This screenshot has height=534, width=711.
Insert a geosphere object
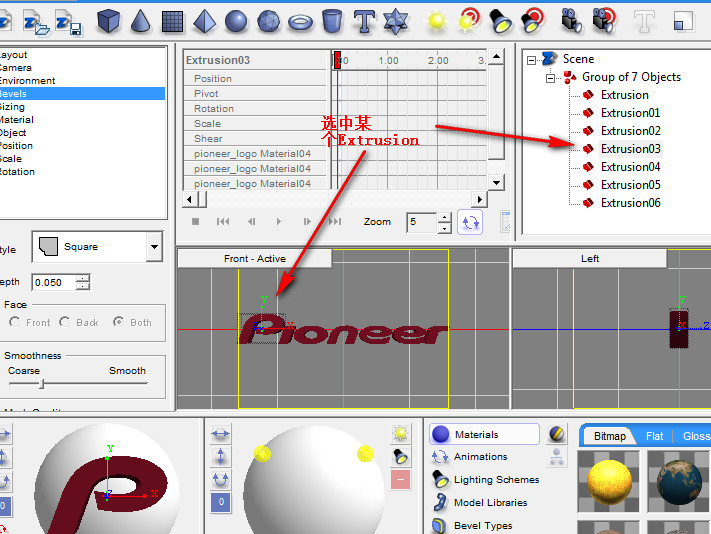pyautogui.click(x=268, y=21)
